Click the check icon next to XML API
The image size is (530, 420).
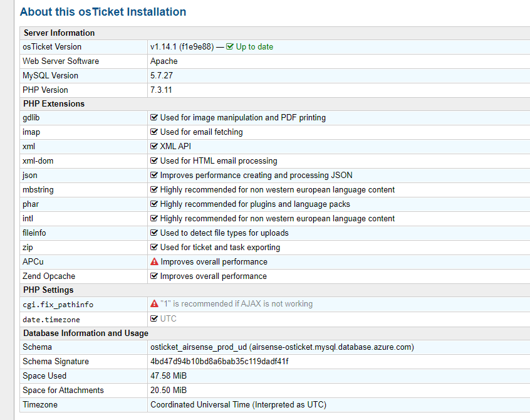[154, 147]
